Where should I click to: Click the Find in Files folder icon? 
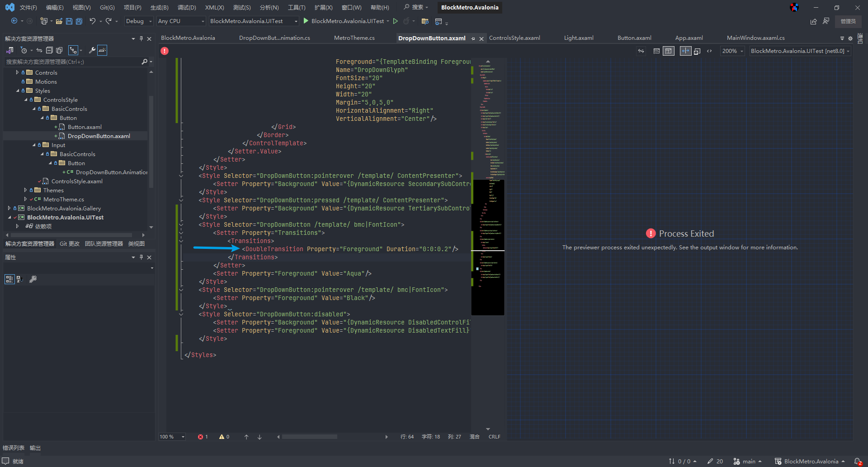point(425,21)
